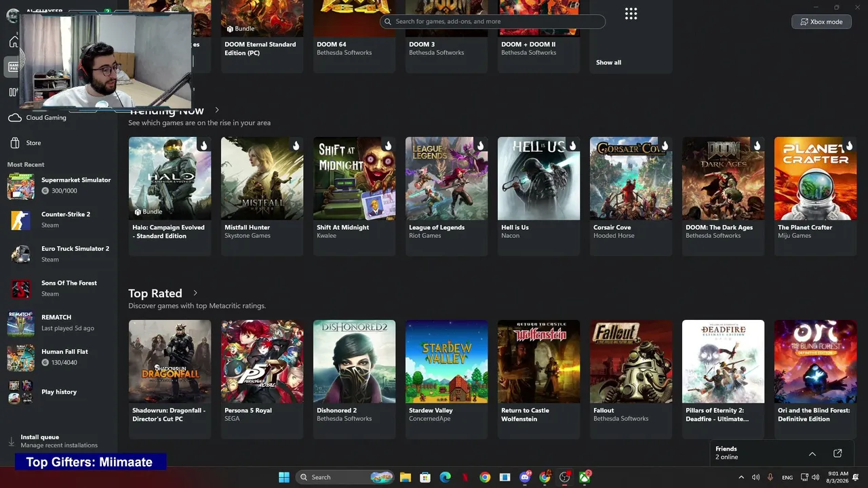Open OBS Studio from the taskbar
The height and width of the screenshot is (488, 868).
point(565,477)
